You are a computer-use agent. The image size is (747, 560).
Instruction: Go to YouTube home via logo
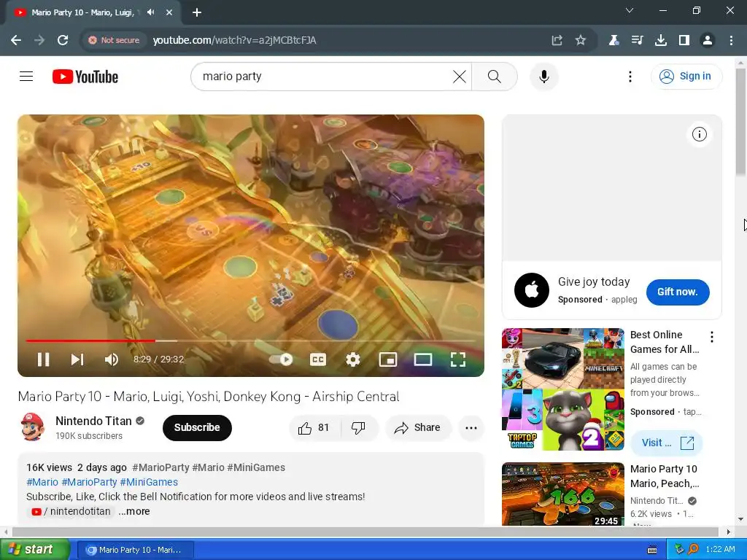[85, 77]
